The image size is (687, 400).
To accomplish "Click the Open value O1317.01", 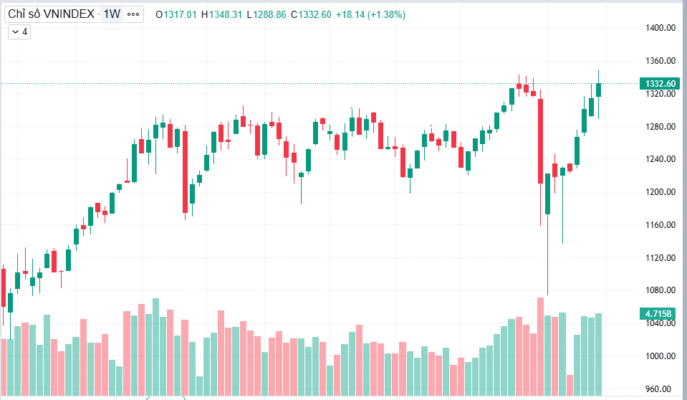I will [x=181, y=15].
